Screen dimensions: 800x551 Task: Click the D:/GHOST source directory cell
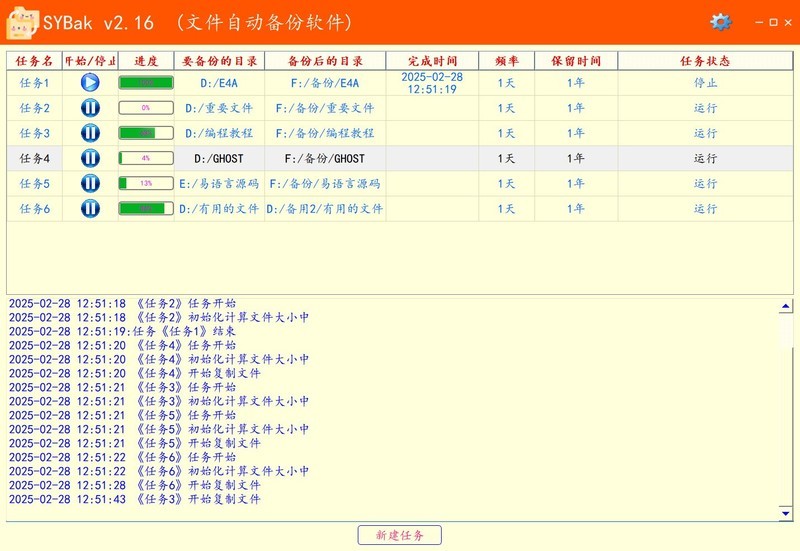click(219, 158)
